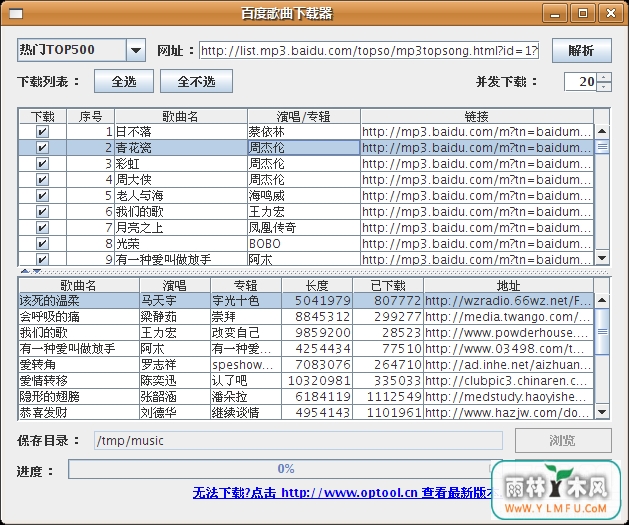629x525 pixels.
Task: Click the 解析 parse button
Action: (x=582, y=51)
